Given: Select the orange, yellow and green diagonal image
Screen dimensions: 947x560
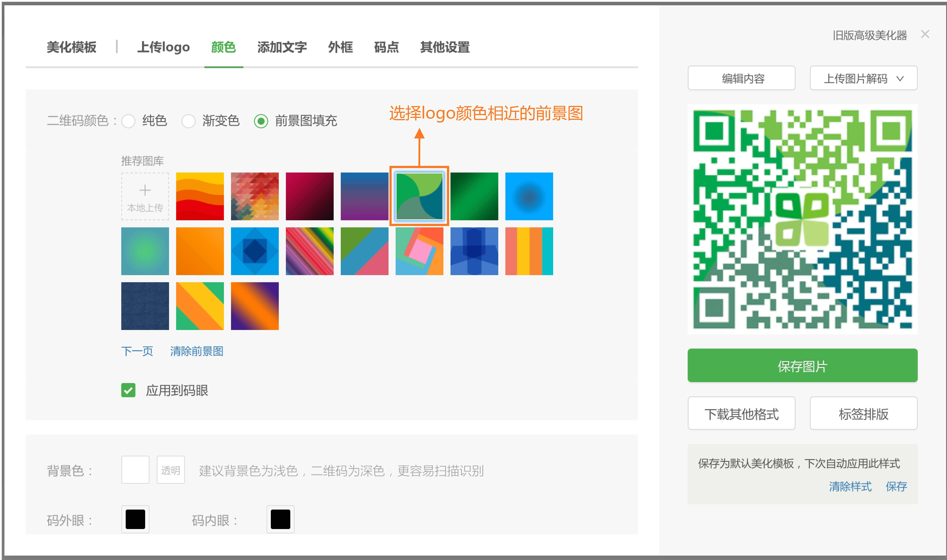Looking at the screenshot, I should pos(200,306).
